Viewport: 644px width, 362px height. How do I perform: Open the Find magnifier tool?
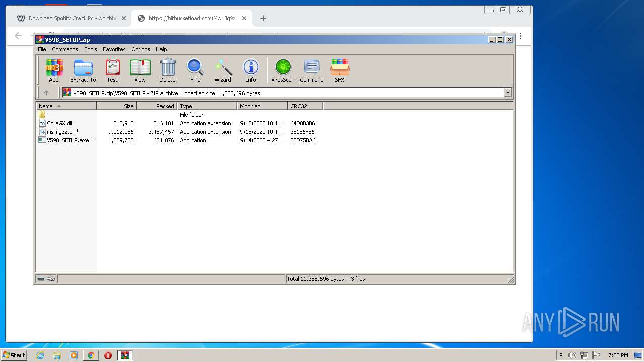[195, 70]
